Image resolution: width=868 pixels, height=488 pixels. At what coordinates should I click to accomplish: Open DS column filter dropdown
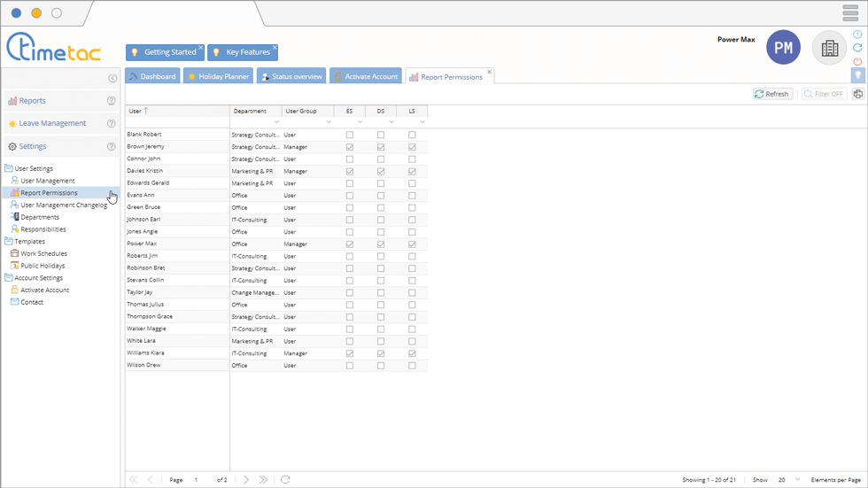pos(391,121)
